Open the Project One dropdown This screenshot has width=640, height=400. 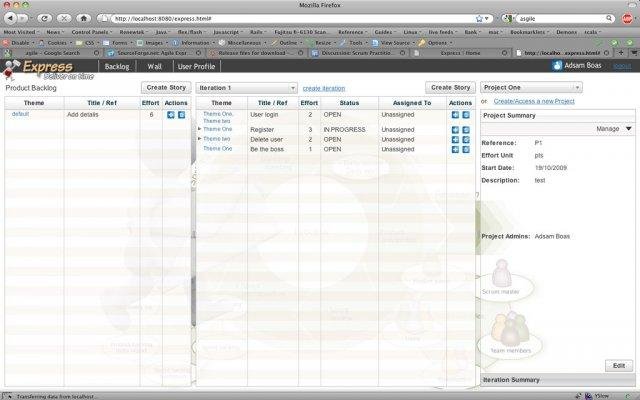pos(531,87)
